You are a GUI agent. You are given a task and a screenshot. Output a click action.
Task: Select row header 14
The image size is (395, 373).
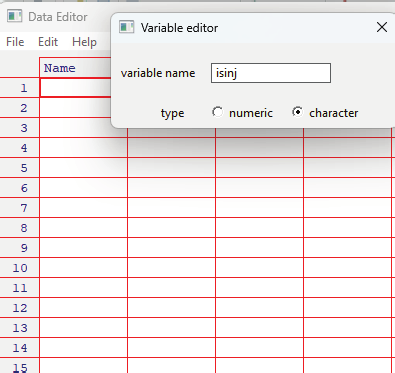point(19,348)
